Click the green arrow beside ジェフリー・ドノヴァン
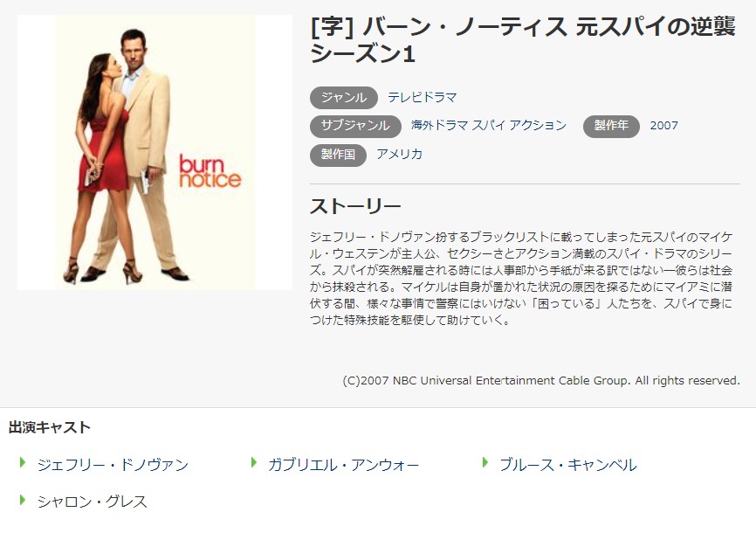Screen dimensions: 756x533 pyautogui.click(x=22, y=462)
